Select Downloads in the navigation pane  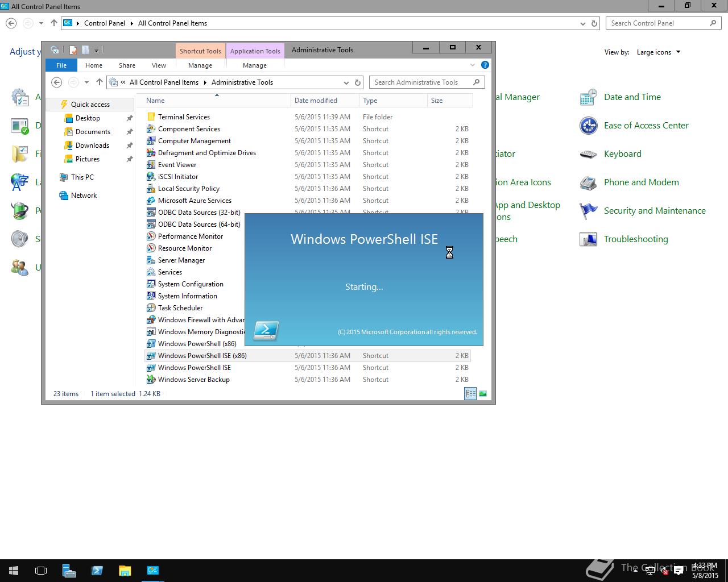[92, 145]
